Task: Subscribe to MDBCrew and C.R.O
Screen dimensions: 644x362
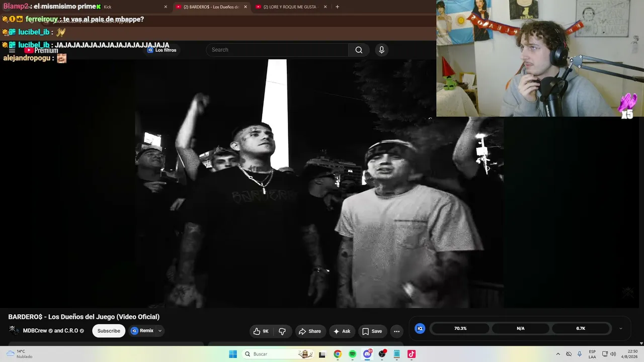Action: (x=109, y=331)
